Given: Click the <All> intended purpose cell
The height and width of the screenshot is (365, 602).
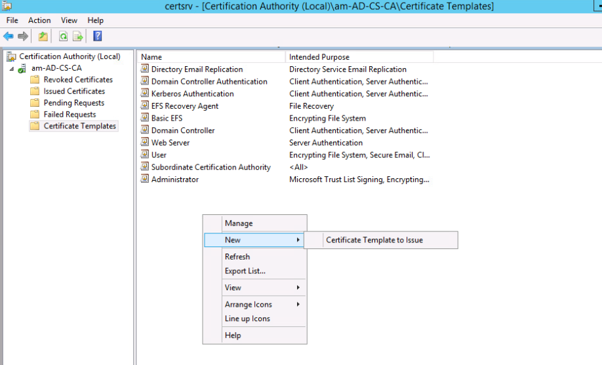Looking at the screenshot, I should [x=298, y=167].
